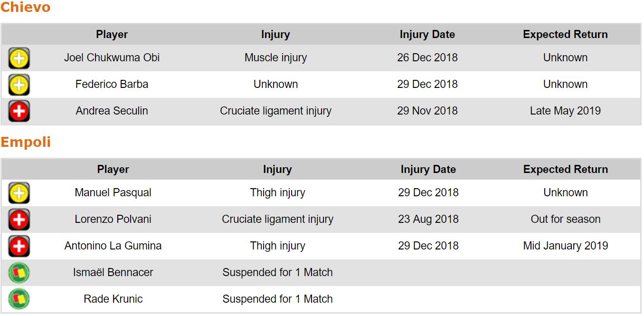644x316 pixels.
Task: Click red cross icon beside Andrea Seculin
Action: click(x=19, y=112)
